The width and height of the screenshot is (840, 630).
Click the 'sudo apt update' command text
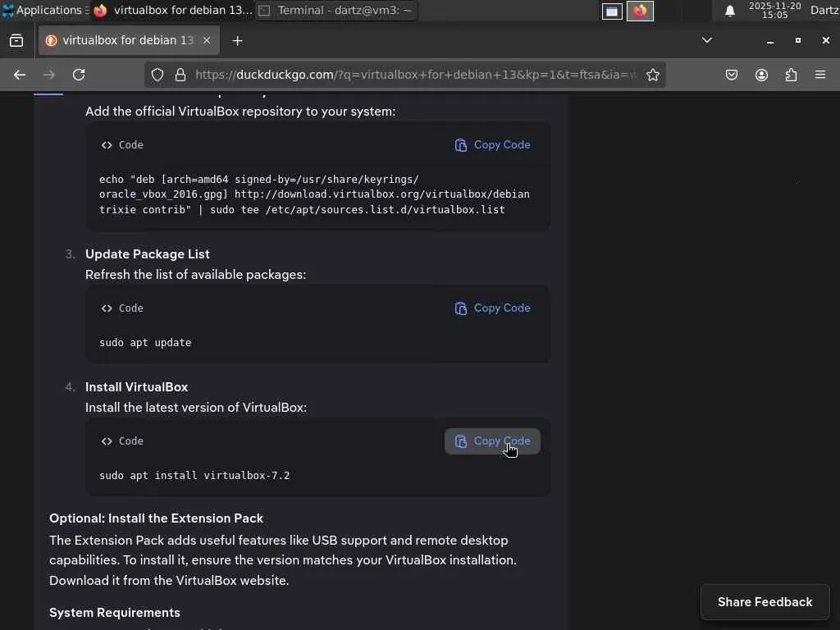pyautogui.click(x=145, y=343)
